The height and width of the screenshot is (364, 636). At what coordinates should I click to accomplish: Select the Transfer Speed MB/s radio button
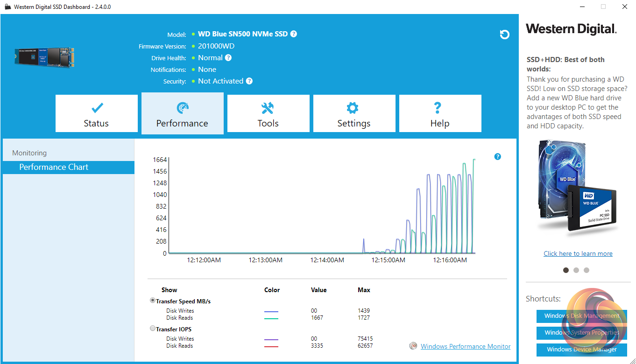pyautogui.click(x=153, y=301)
